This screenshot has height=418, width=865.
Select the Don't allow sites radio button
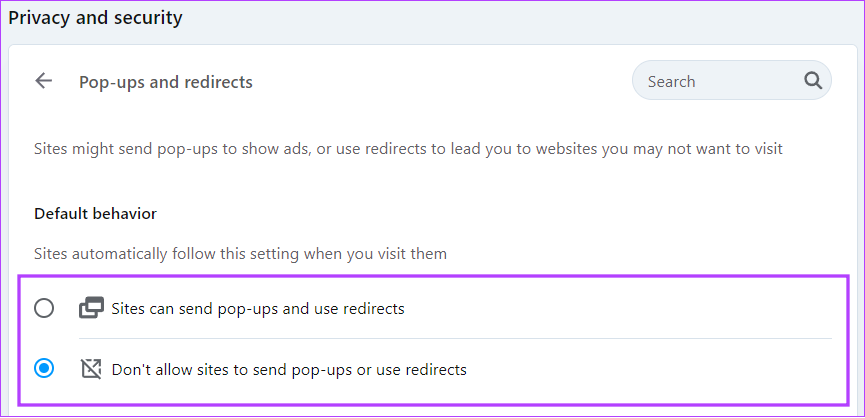pyautogui.click(x=44, y=368)
